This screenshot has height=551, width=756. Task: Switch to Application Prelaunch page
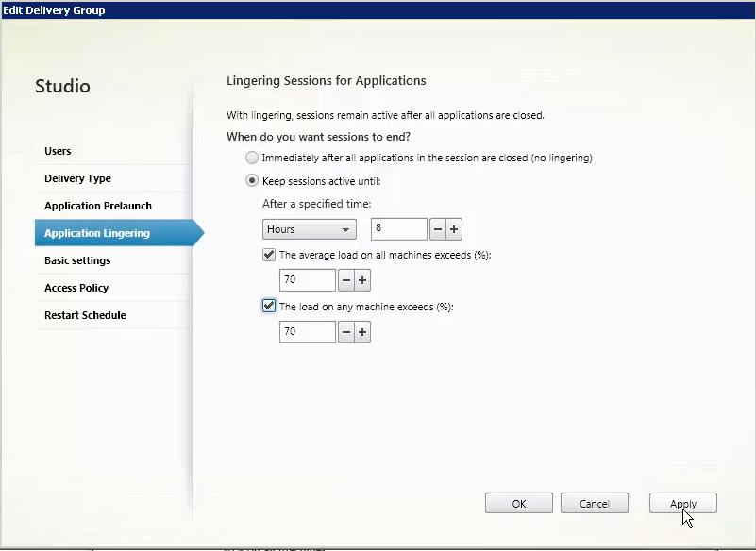pos(114,206)
